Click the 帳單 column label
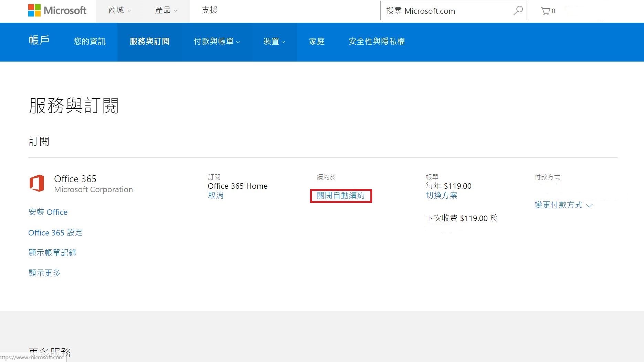 click(432, 177)
